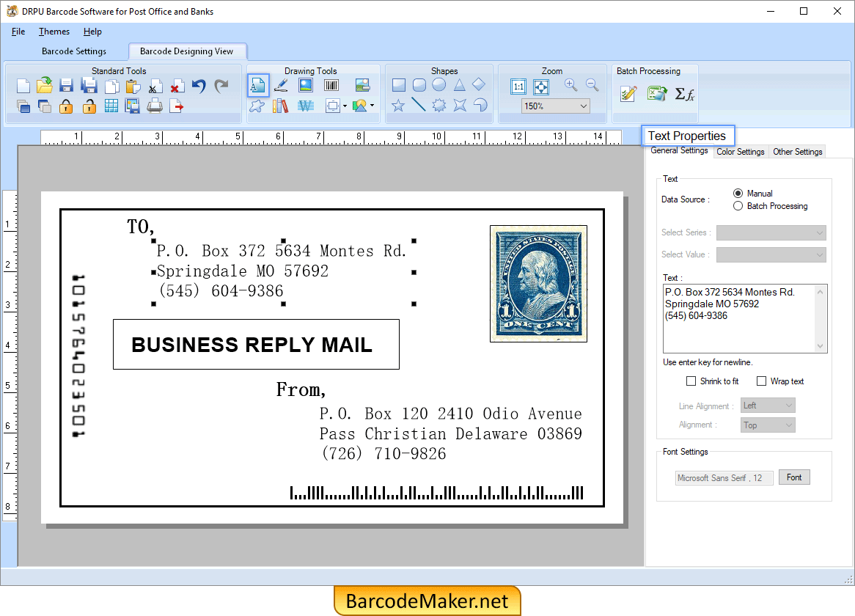The height and width of the screenshot is (616, 855).
Task: Select the Barcode drawing tool
Action: pyautogui.click(x=331, y=84)
